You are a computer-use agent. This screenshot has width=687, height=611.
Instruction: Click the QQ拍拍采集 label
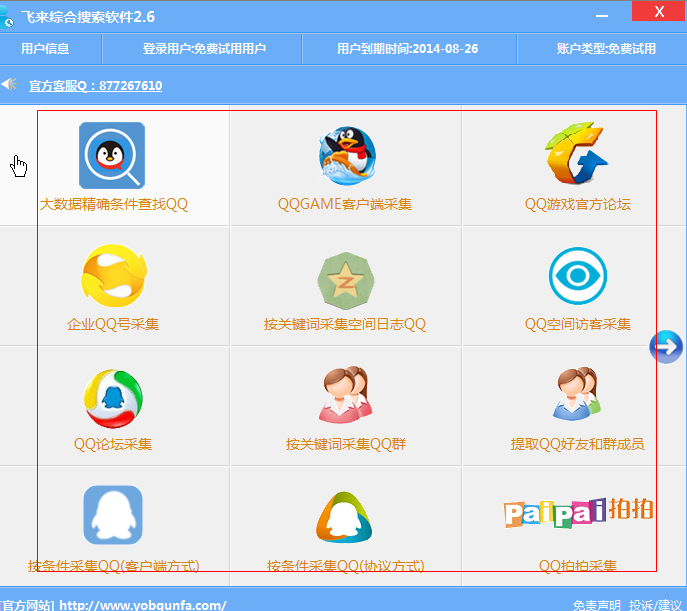pyautogui.click(x=577, y=566)
